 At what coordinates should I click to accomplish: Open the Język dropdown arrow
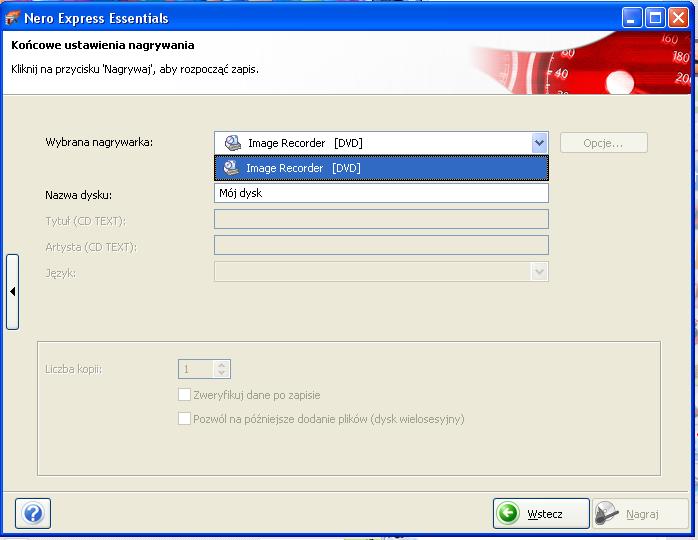(539, 272)
